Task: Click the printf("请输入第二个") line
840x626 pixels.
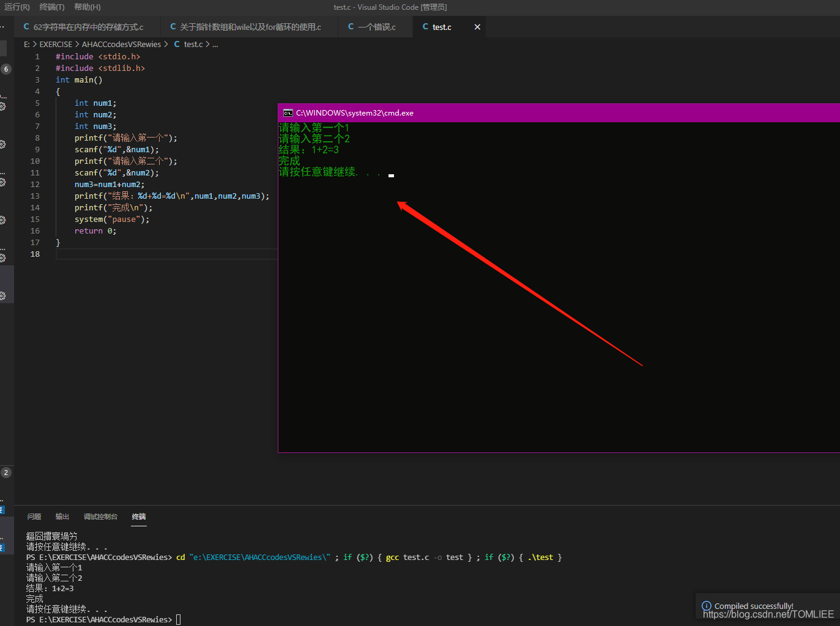Action: (126, 161)
